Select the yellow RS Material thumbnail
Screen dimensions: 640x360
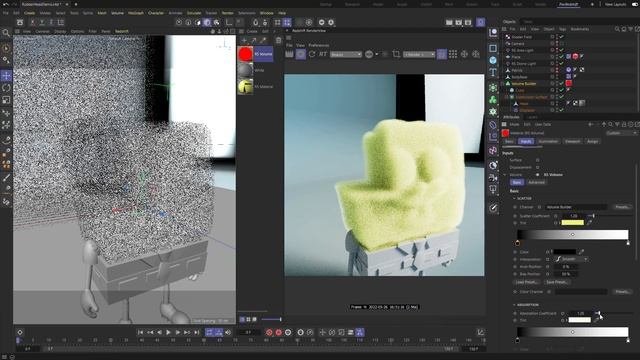pyautogui.click(x=245, y=87)
